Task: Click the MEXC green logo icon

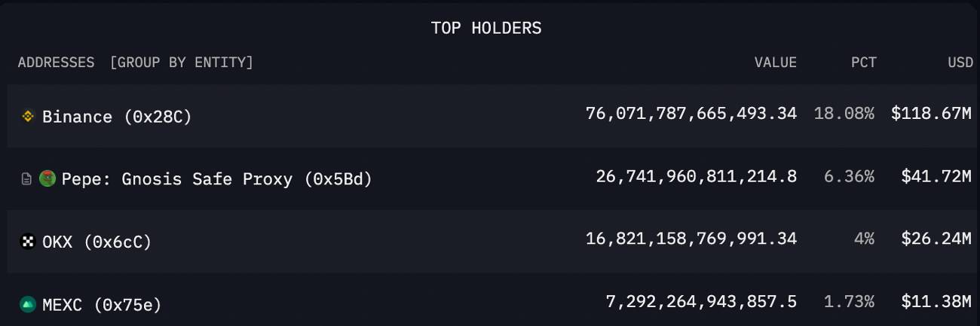Action: point(28,305)
